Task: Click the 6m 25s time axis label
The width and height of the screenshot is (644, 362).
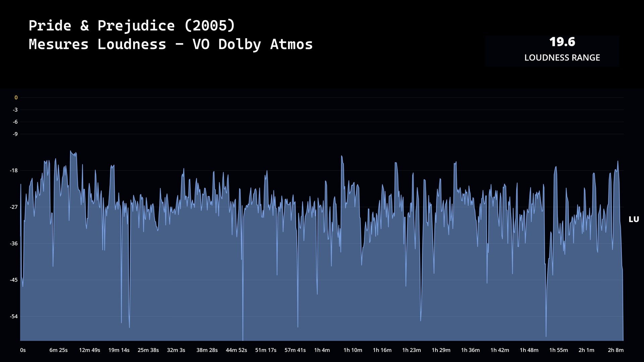Action: (x=58, y=350)
